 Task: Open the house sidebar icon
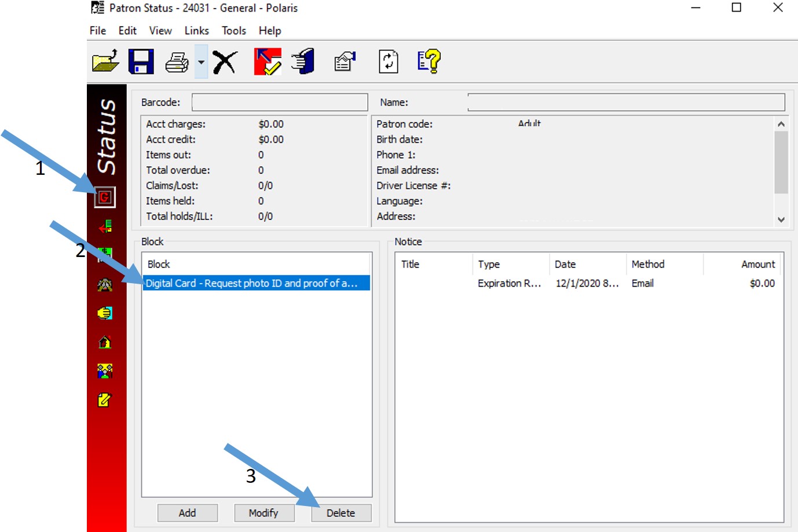[x=105, y=342]
